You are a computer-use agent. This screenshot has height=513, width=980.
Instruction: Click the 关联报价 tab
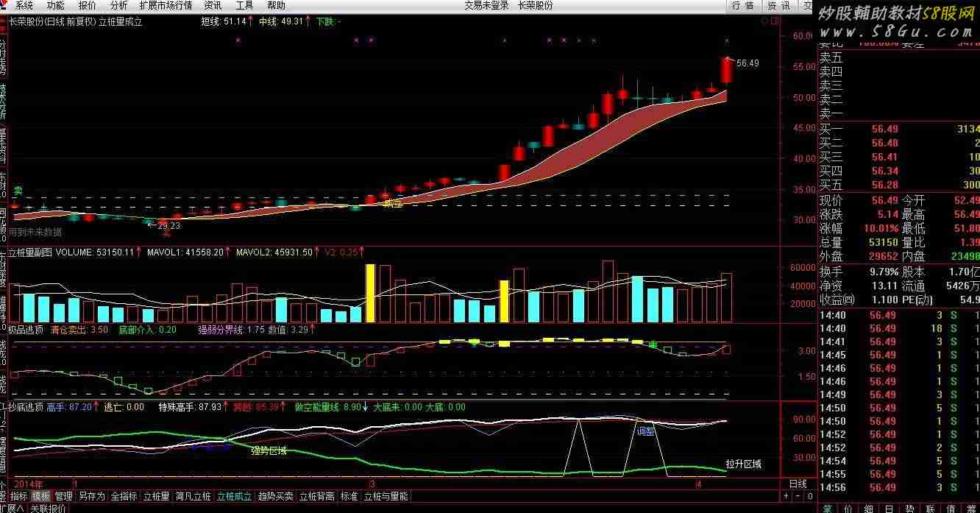point(47,508)
